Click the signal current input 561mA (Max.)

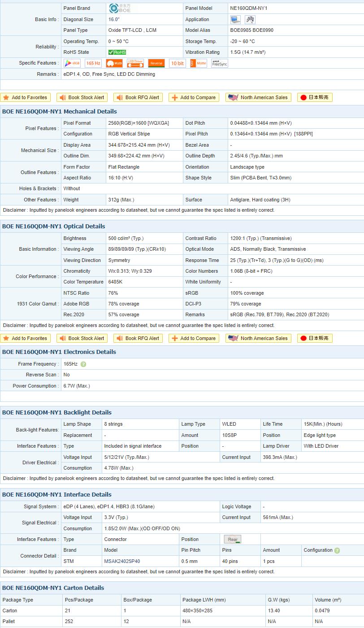tap(278, 517)
